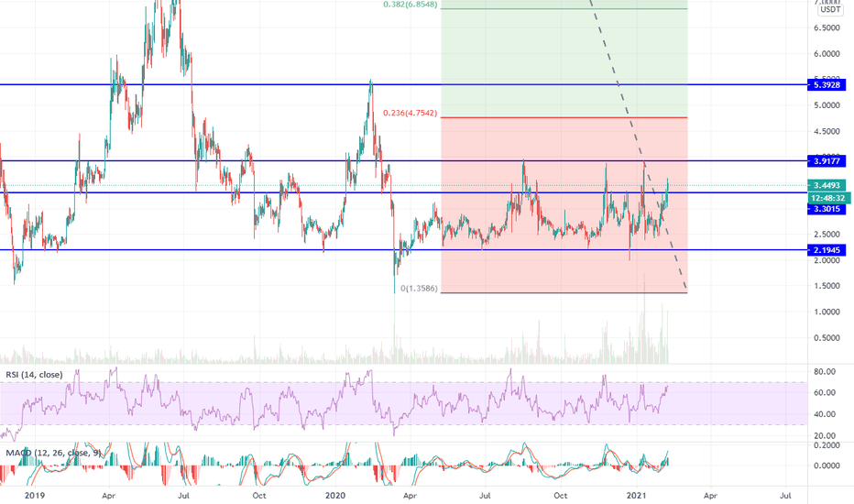
Task: Click the 2020 label on the time axis
Action: 335,495
